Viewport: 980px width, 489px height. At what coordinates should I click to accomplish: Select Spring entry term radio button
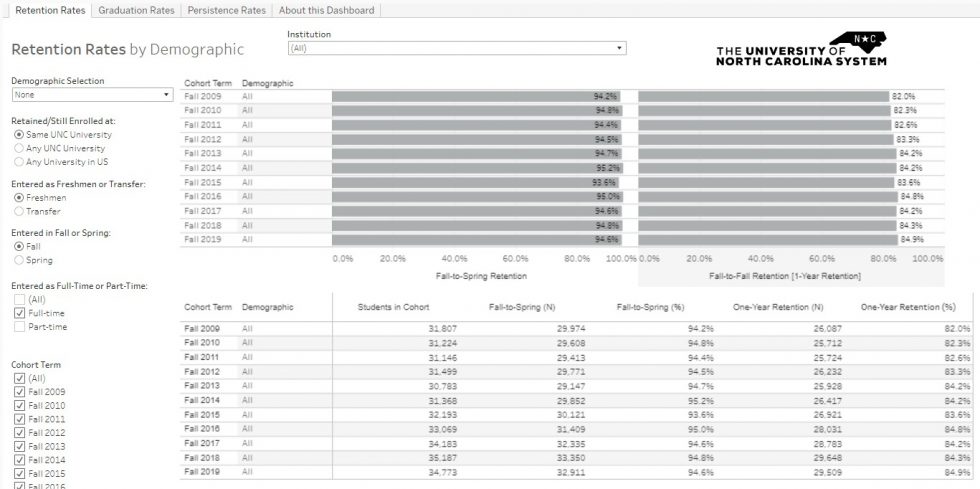(19, 260)
